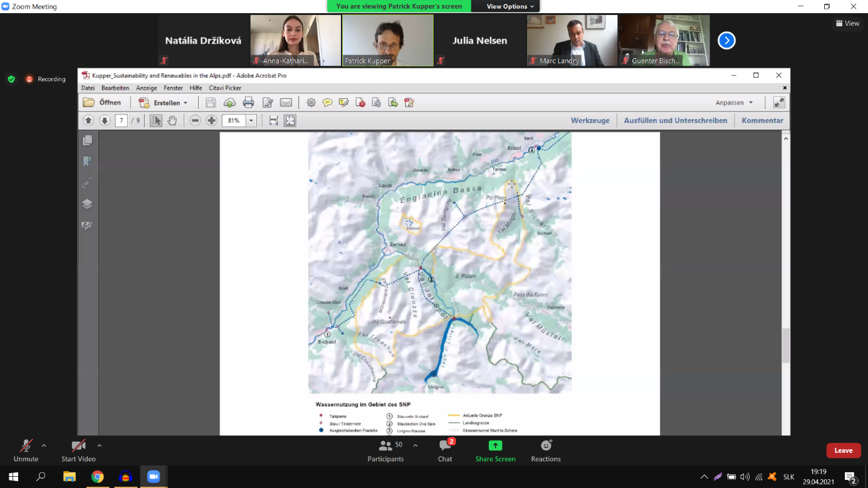Select Patrick Kupper's video thumbnail
868x488 pixels.
[387, 40]
